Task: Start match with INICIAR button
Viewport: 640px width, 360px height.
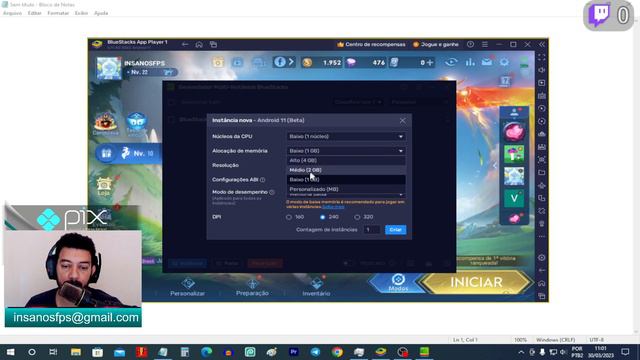Action: pyautogui.click(x=476, y=282)
